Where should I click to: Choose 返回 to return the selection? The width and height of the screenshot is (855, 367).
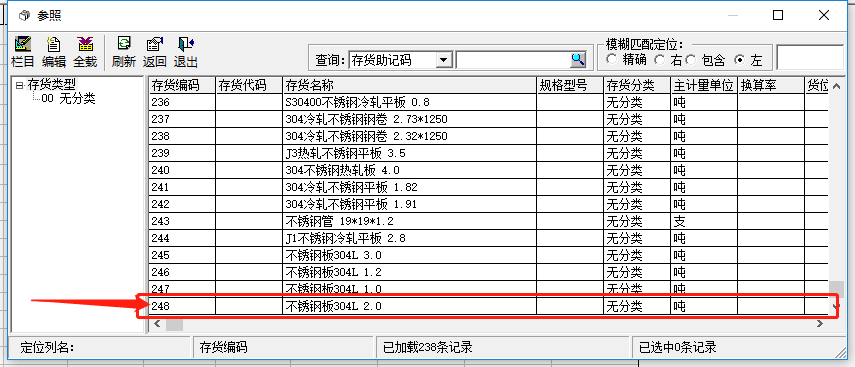coord(155,52)
